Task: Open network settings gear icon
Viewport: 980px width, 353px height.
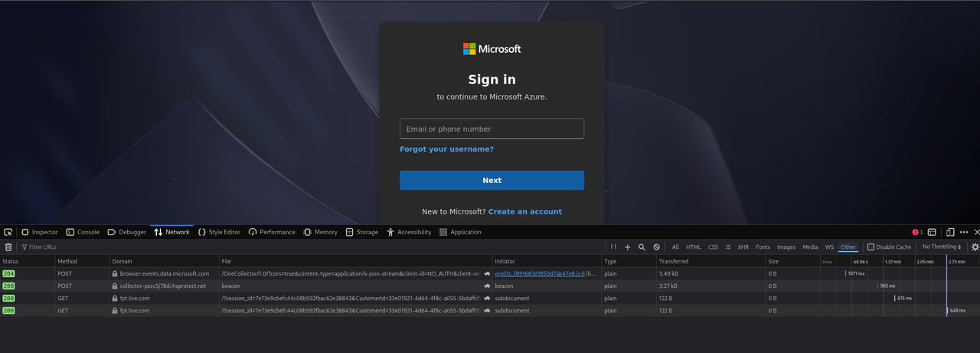Action: pyautogui.click(x=975, y=247)
